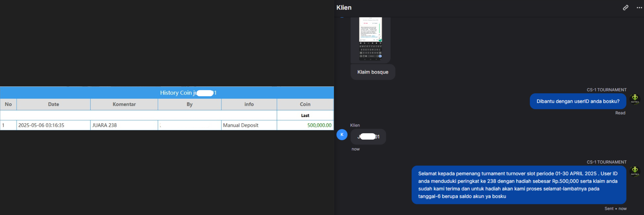
Task: Click the 'info' column header
Action: (249, 104)
